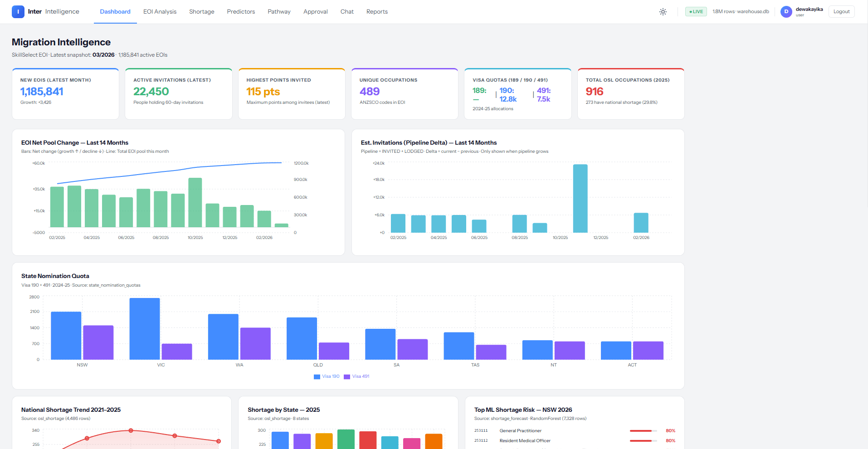Open the EOI Analysis tab
This screenshot has height=449, width=868.
160,12
